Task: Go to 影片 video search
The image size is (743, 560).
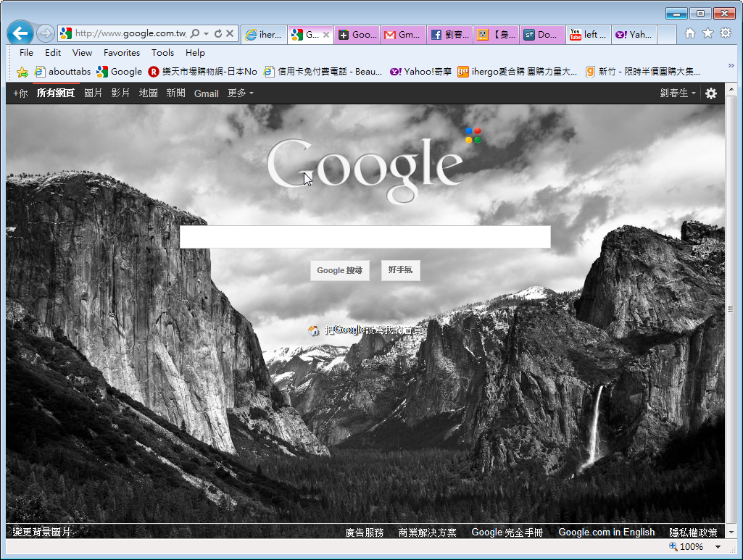Action: coord(120,93)
